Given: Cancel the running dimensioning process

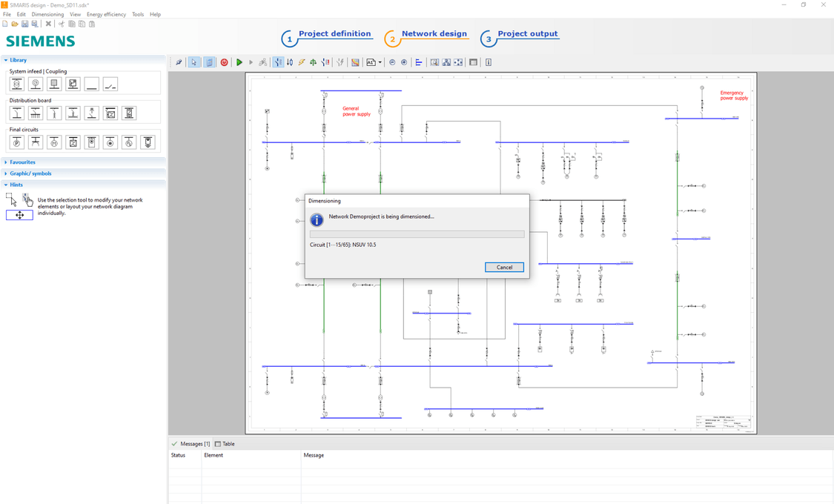Looking at the screenshot, I should (x=504, y=267).
